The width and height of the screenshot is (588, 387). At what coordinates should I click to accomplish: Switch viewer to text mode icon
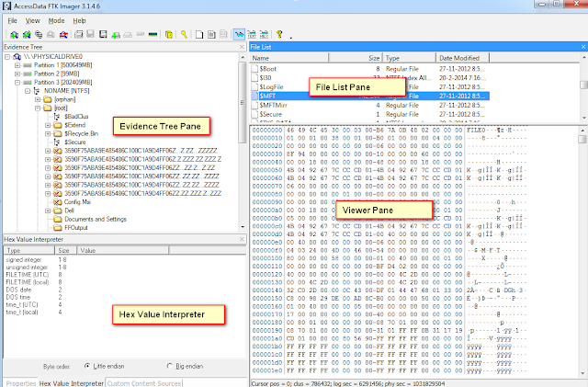pyautogui.click(x=252, y=35)
